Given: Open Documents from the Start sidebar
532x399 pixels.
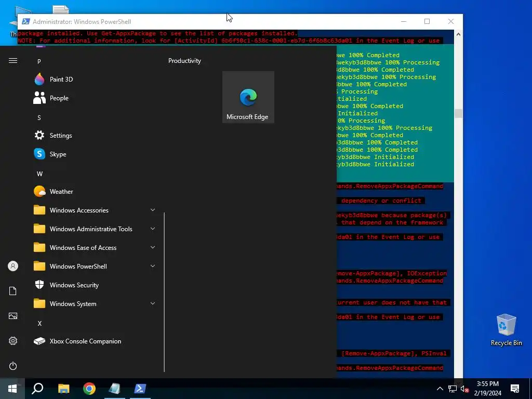Looking at the screenshot, I should point(13,291).
